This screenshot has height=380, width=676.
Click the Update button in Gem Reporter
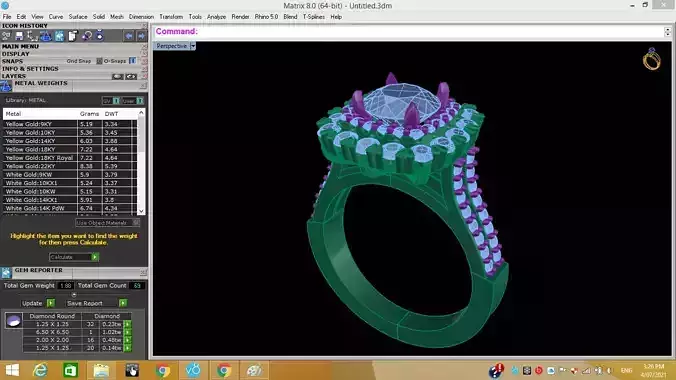click(x=38, y=303)
